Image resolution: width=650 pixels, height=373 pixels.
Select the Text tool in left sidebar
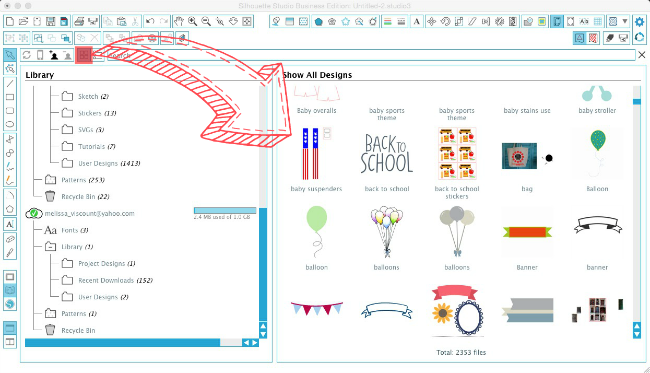10,224
